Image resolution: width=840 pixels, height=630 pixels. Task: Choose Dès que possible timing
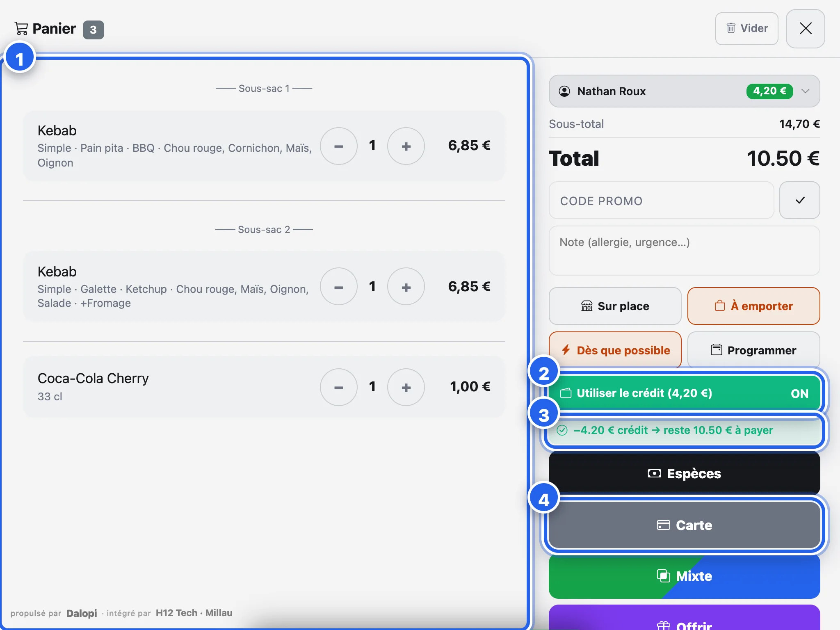(615, 350)
